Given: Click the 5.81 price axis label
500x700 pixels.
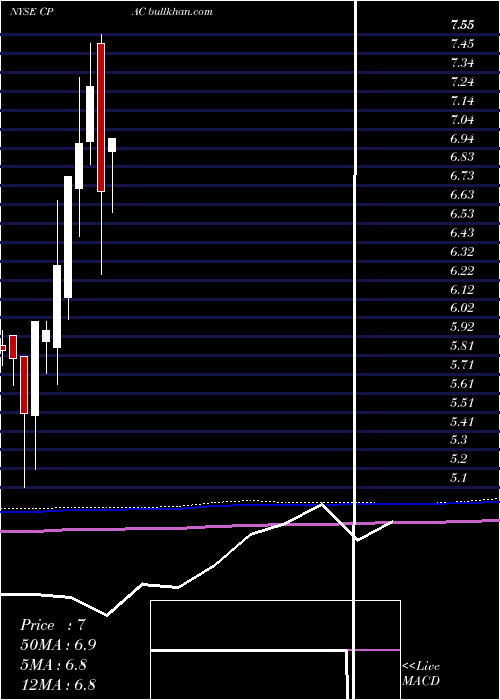Looking at the screenshot, I should [462, 346].
